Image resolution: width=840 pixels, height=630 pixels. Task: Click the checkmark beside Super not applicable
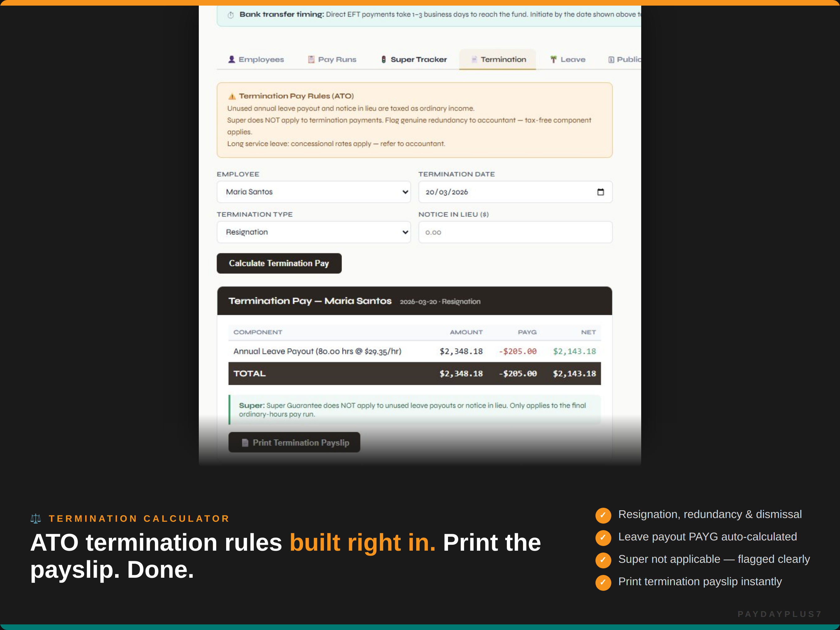[603, 560]
